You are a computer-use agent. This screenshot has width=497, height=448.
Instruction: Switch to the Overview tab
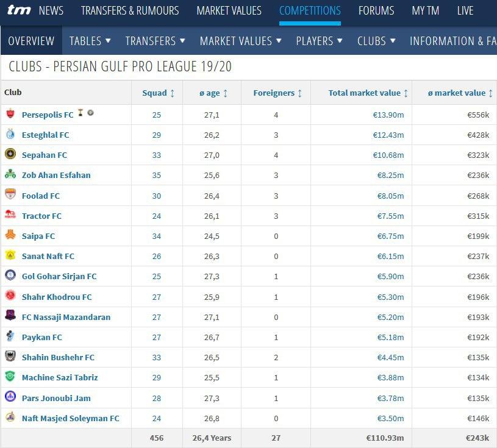coord(31,41)
